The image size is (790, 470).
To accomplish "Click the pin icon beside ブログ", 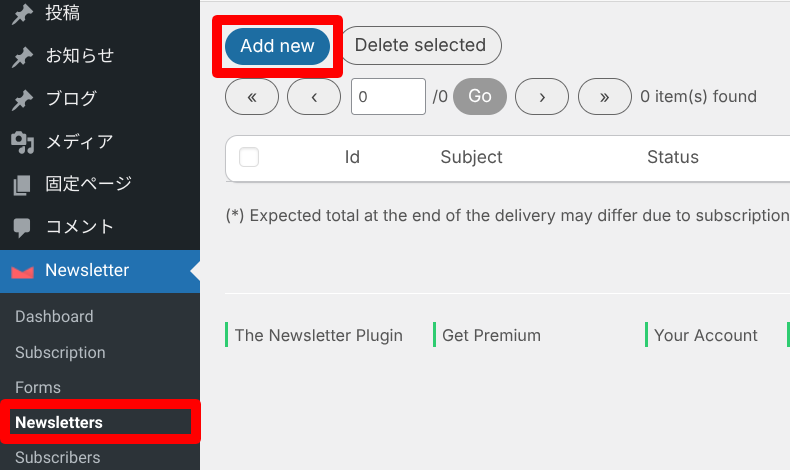I will (22, 99).
